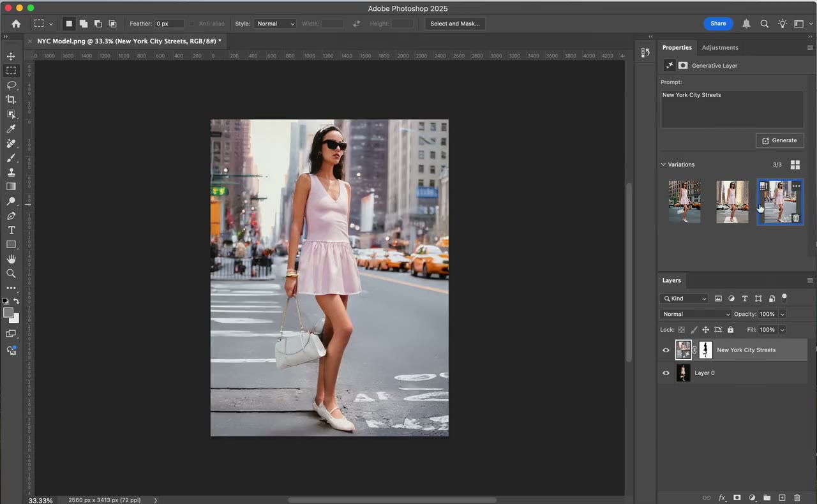Select the Zoom tool
The width and height of the screenshot is (817, 504).
pyautogui.click(x=11, y=274)
